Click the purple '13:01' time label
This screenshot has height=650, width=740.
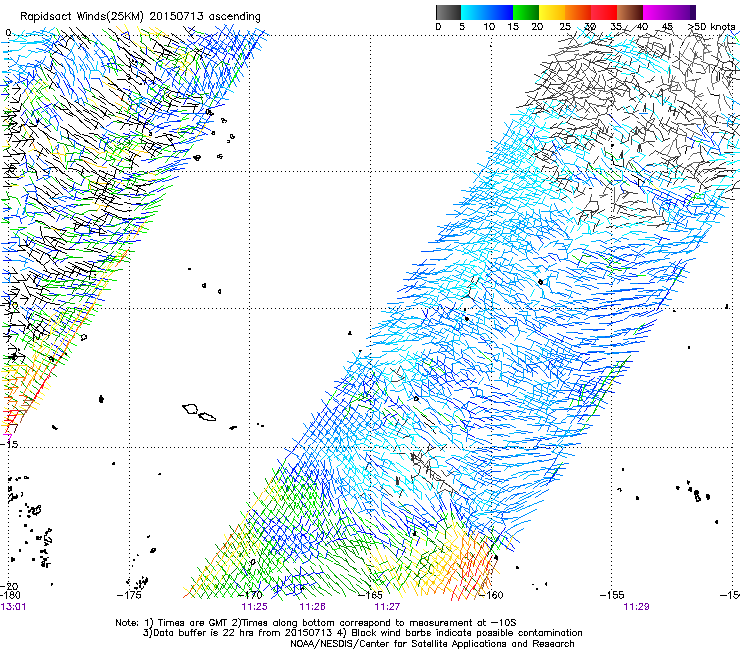coord(14,607)
